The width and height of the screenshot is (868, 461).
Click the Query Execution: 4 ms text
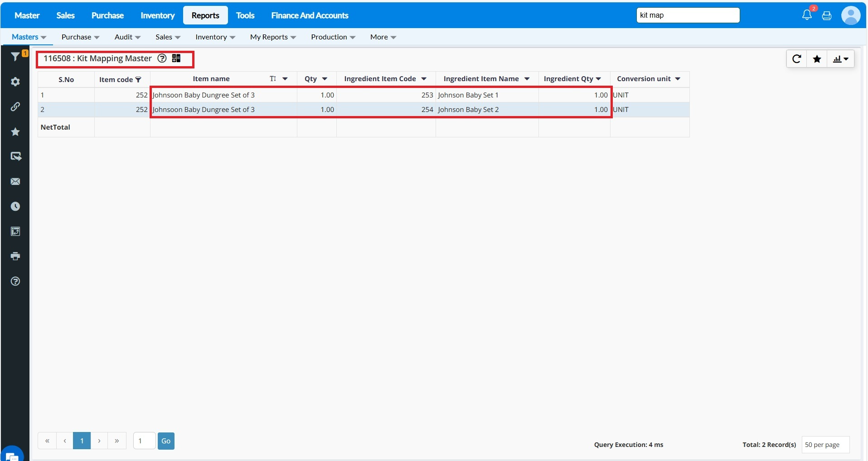pos(629,445)
